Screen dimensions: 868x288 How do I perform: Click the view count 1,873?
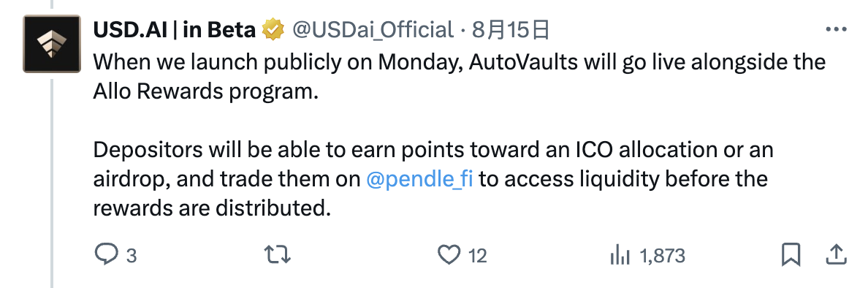(662, 256)
